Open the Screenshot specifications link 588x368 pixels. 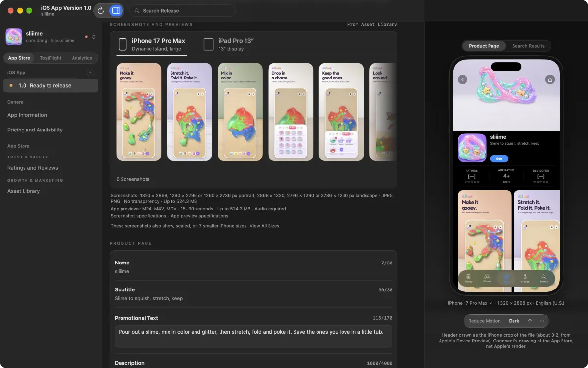click(x=138, y=216)
